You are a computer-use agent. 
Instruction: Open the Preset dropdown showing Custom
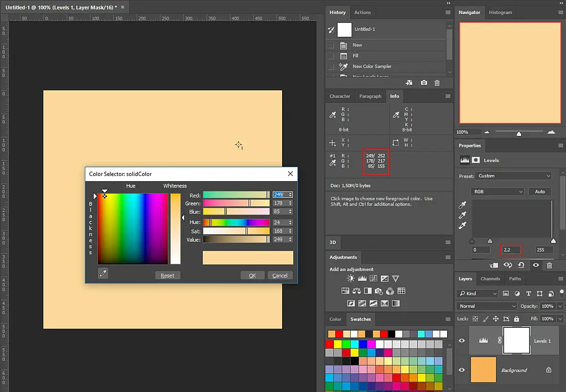point(513,176)
